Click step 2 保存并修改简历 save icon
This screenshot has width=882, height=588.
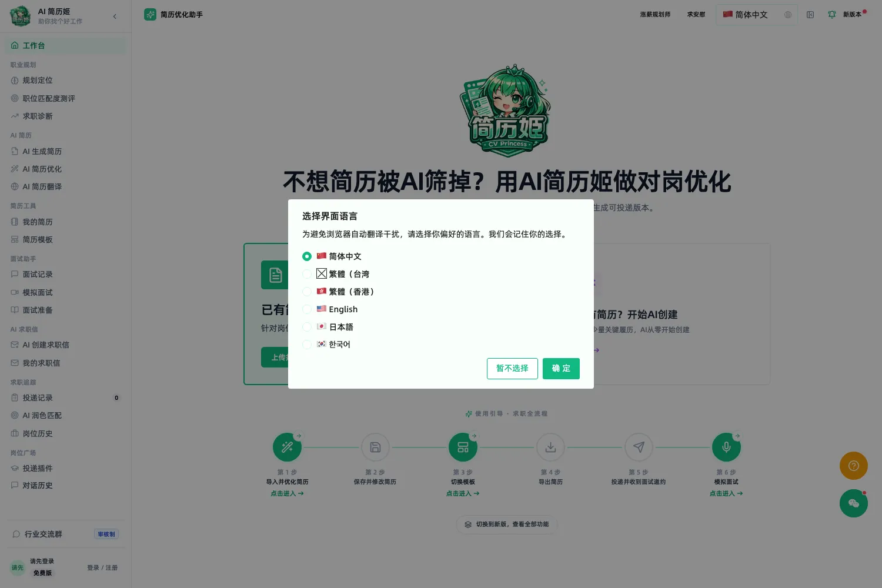(375, 447)
